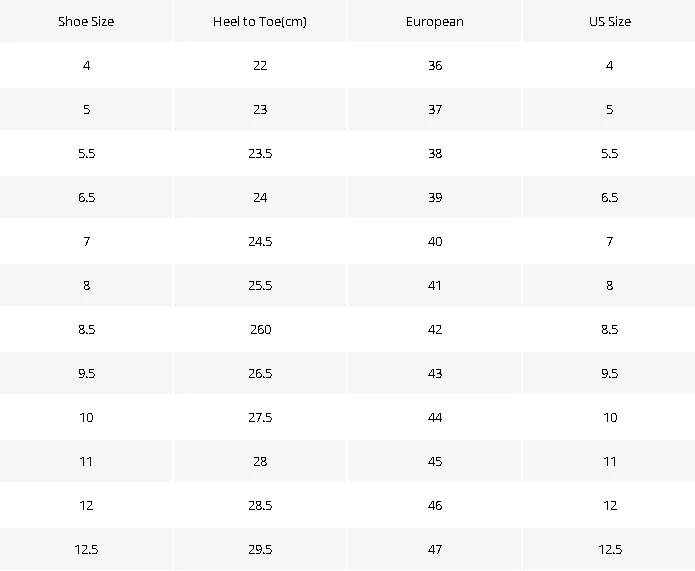This screenshot has width=695, height=571.
Task: Click heel to toe value 23.5
Action: pos(260,153)
